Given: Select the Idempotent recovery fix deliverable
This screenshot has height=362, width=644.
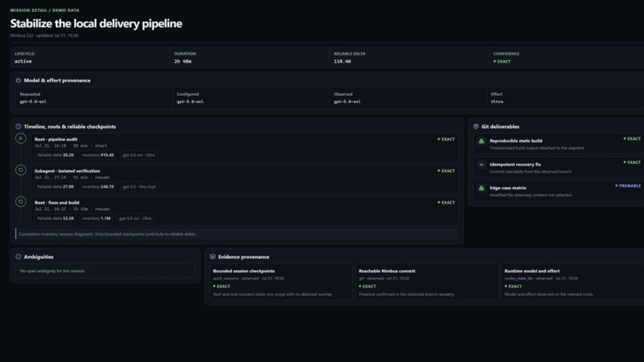Looking at the screenshot, I should tap(559, 168).
